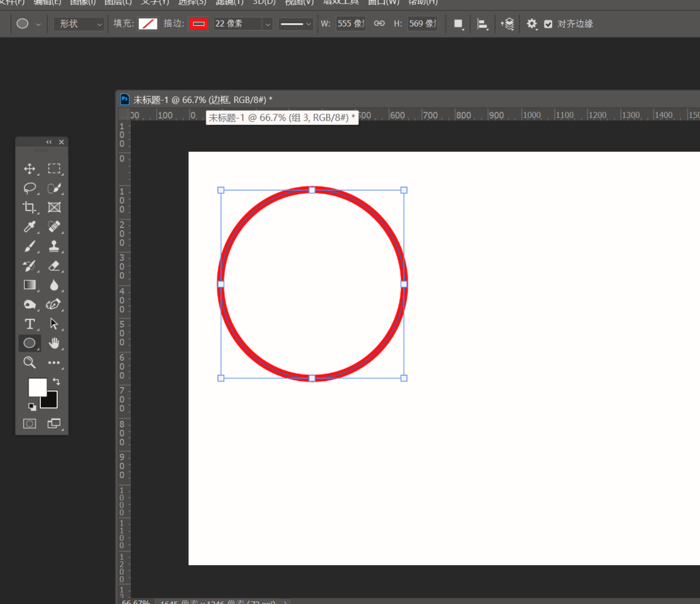Select the Gradient tool
This screenshot has width=700, height=604.
29,285
